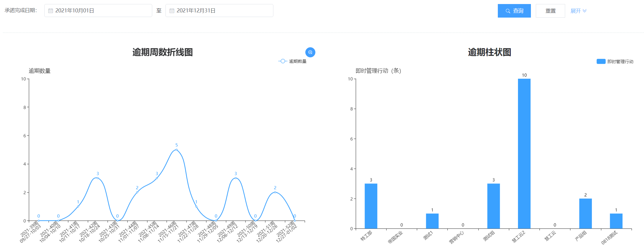Toggle the 即时管理行动 legend series
This screenshot has width=644, height=249.
pos(615,61)
